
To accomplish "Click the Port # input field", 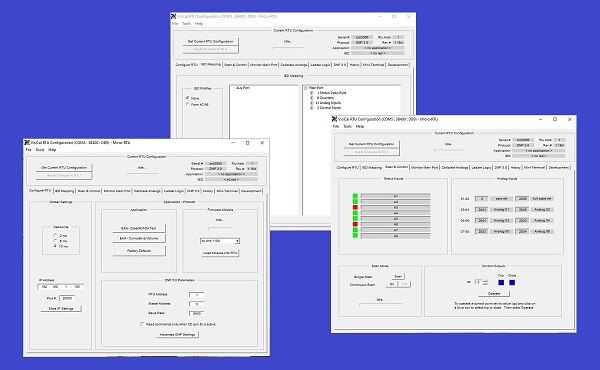I will 67,298.
